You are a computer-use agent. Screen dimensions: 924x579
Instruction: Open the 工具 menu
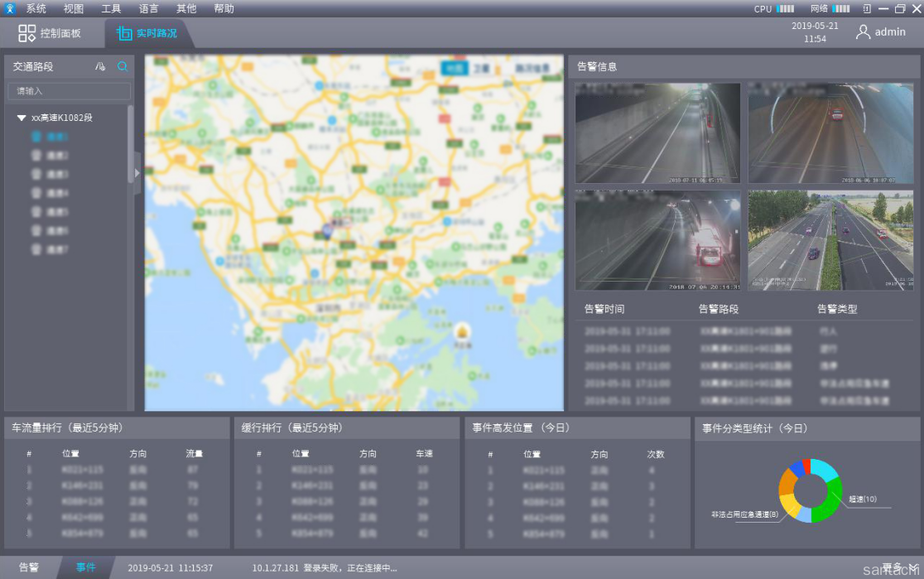pos(111,9)
